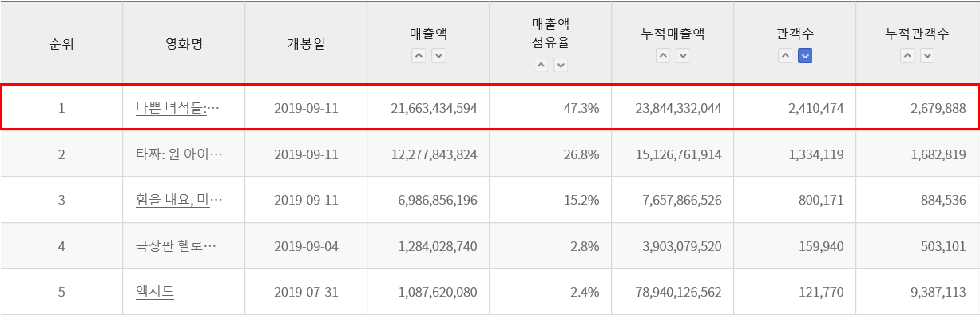
Task: Open the 힘을 내요, 미 movie link
Action: click(x=179, y=199)
